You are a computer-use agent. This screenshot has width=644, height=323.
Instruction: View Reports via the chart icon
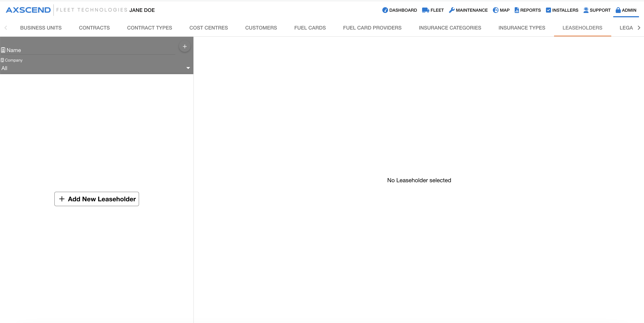[517, 10]
